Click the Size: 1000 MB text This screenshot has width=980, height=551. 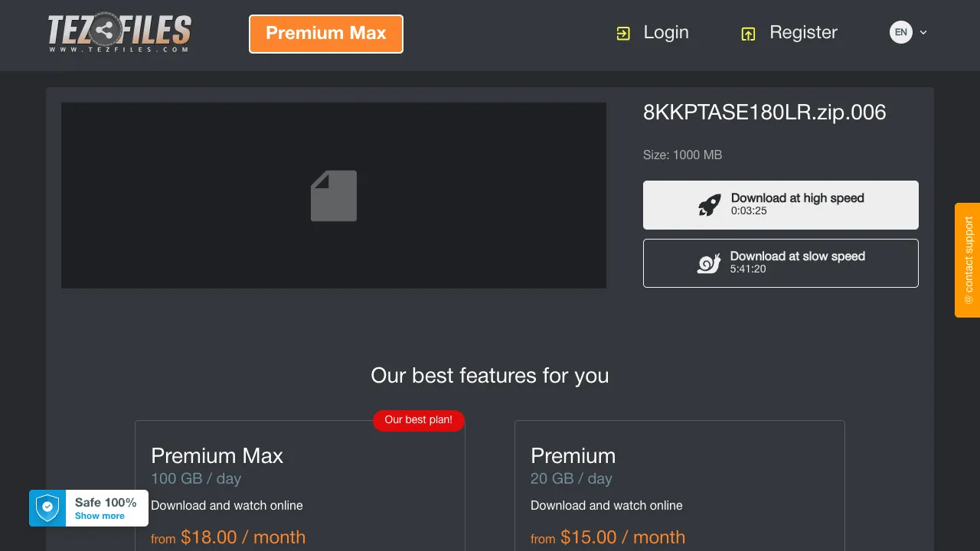point(682,155)
